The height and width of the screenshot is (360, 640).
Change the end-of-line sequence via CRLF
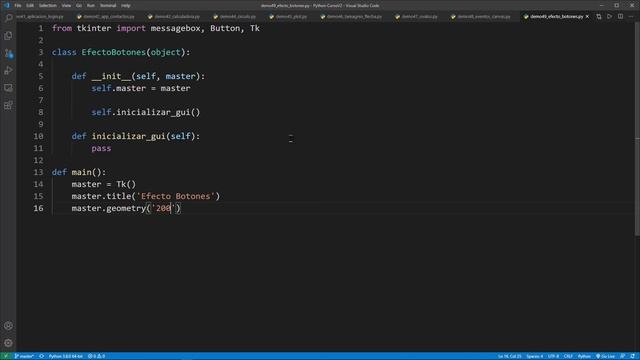pos(568,356)
